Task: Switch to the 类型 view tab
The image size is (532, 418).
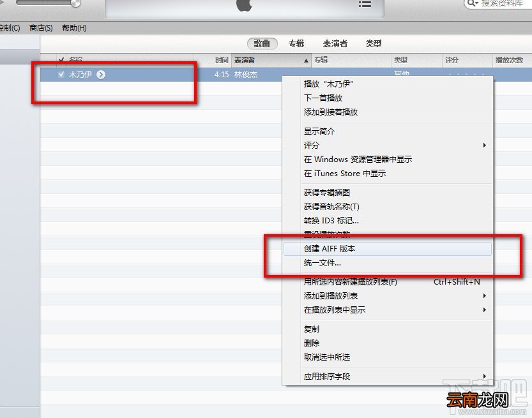Action: click(x=374, y=44)
